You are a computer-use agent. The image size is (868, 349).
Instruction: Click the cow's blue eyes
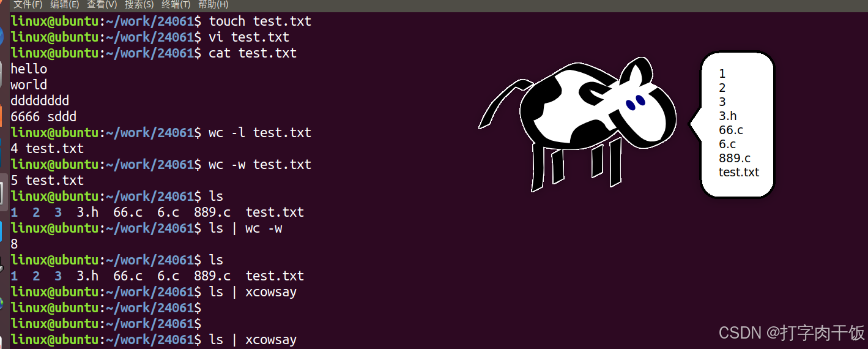(x=636, y=102)
